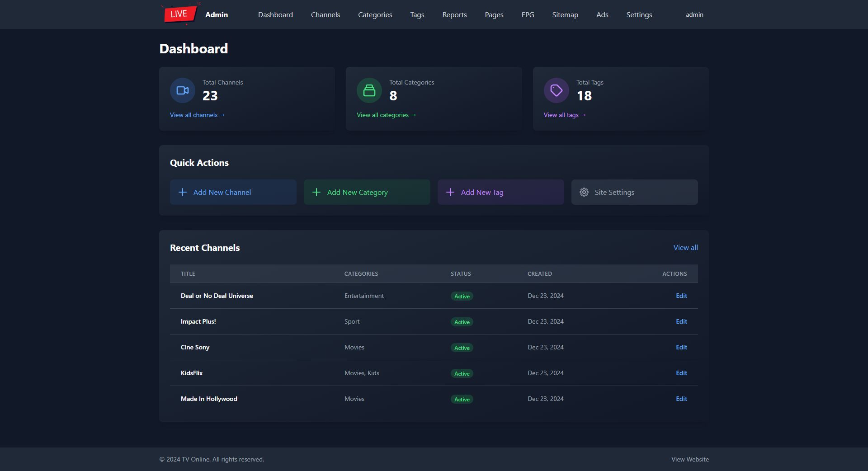
Task: Click View all in Recent Channels
Action: pos(685,247)
